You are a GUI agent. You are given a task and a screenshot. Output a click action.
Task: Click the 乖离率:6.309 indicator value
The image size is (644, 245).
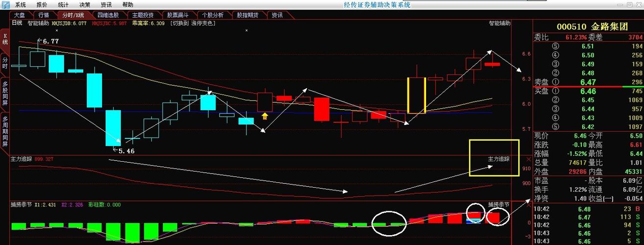(x=148, y=23)
